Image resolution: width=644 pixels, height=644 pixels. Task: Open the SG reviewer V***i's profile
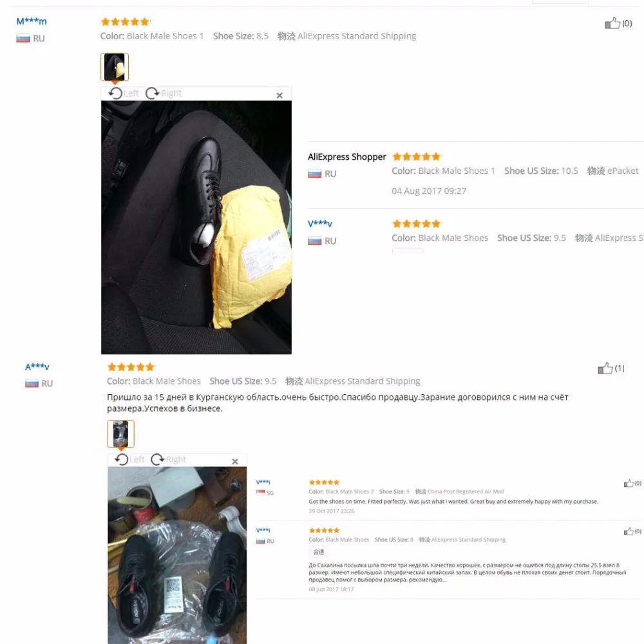pyautogui.click(x=263, y=482)
